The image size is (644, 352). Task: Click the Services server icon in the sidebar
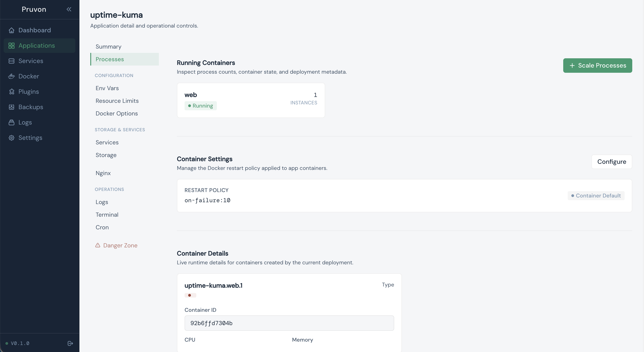click(x=12, y=61)
